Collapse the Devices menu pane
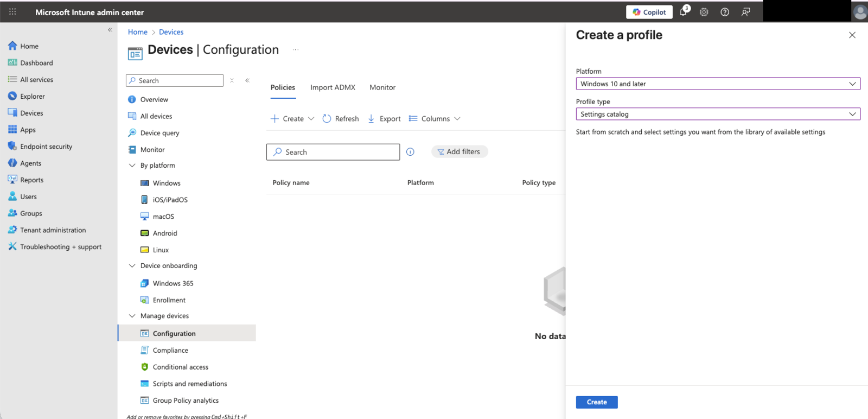This screenshot has height=419, width=868. pos(247,80)
